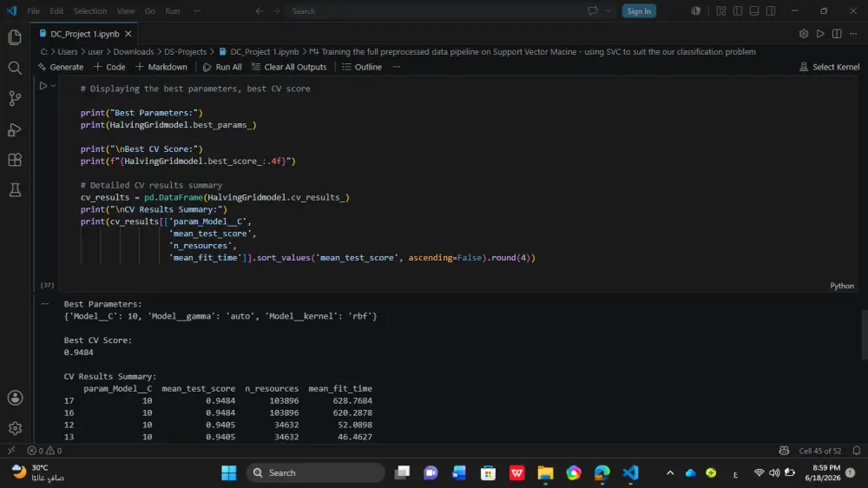Viewport: 868px width, 488px height.
Task: Open the Search view in activity bar
Action: (x=15, y=68)
